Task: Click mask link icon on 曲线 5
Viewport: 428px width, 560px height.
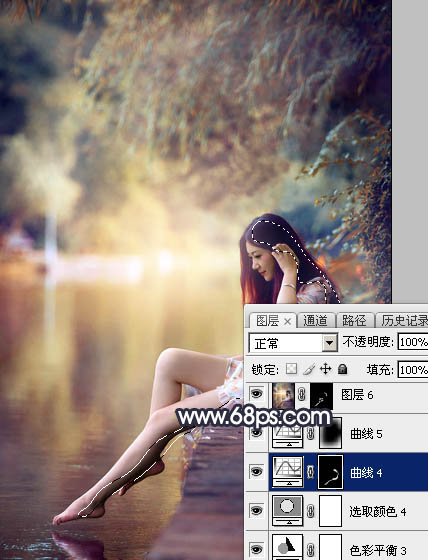Action: pyautogui.click(x=310, y=434)
